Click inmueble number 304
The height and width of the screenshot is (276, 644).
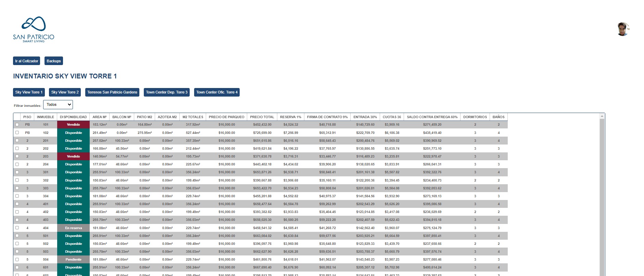46,196
